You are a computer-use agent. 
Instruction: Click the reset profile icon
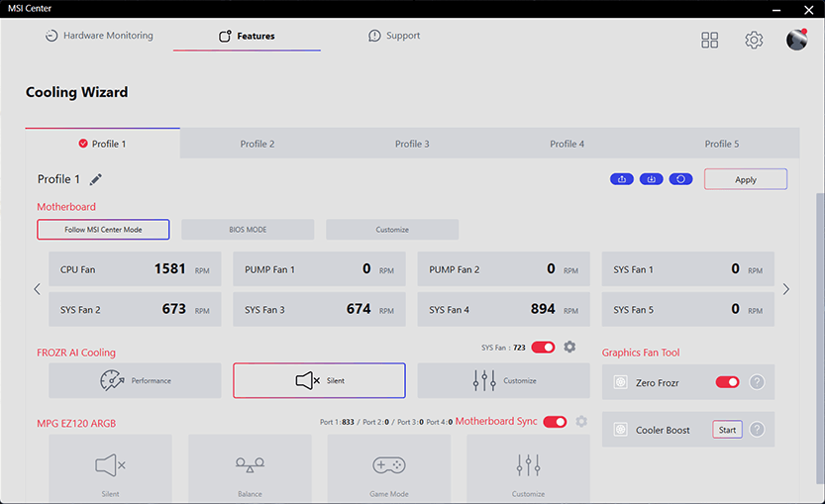[680, 179]
